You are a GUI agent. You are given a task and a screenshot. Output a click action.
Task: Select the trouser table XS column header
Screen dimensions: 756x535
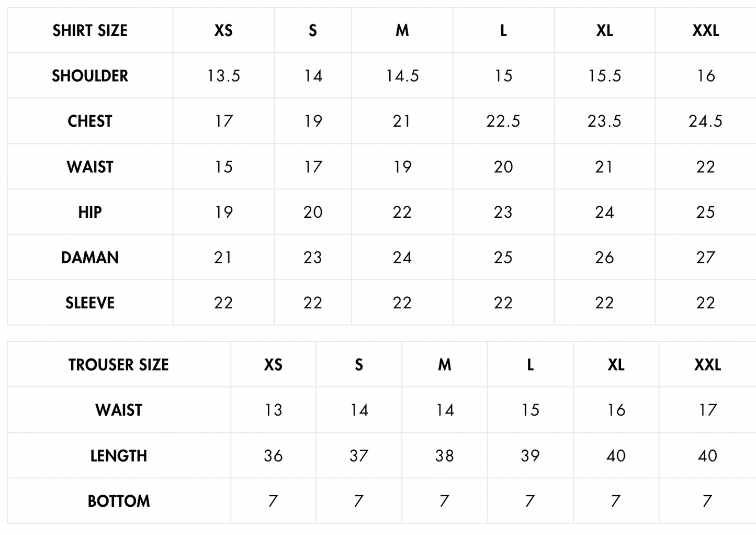pyautogui.click(x=273, y=364)
